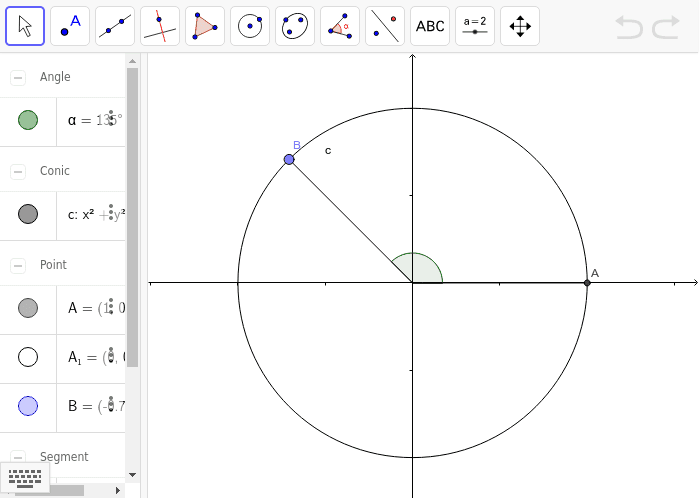Select the B point coordinates entry
The height and width of the screenshot is (500, 700).
91,408
